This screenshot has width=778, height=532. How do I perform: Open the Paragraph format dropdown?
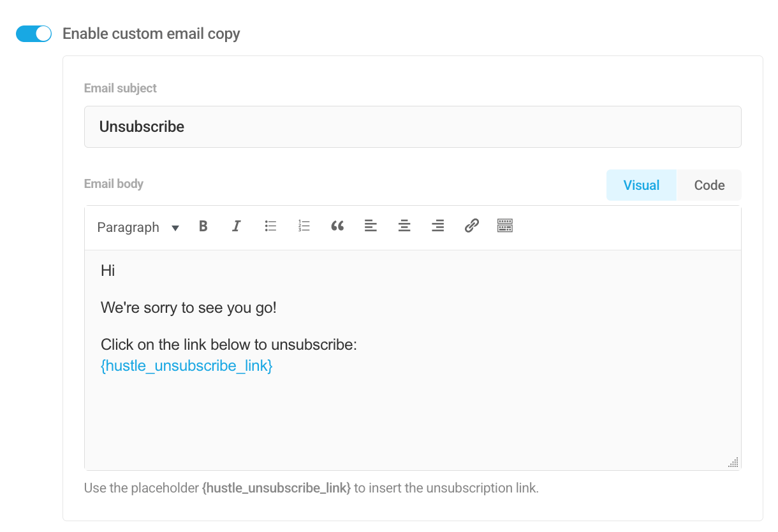point(138,227)
